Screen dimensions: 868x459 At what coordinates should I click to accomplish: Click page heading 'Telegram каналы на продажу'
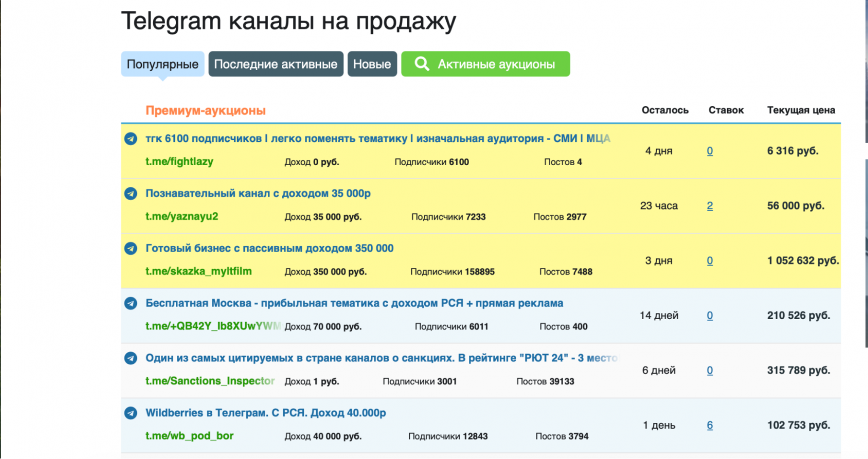point(288,21)
